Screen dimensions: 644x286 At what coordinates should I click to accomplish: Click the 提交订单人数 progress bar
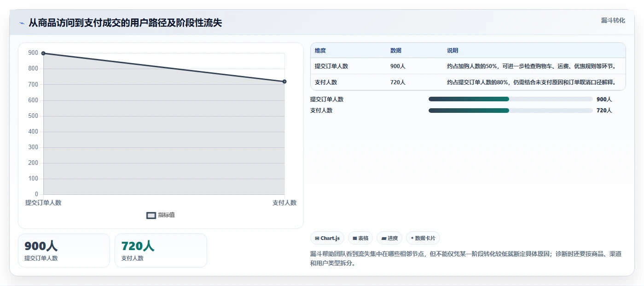point(511,99)
